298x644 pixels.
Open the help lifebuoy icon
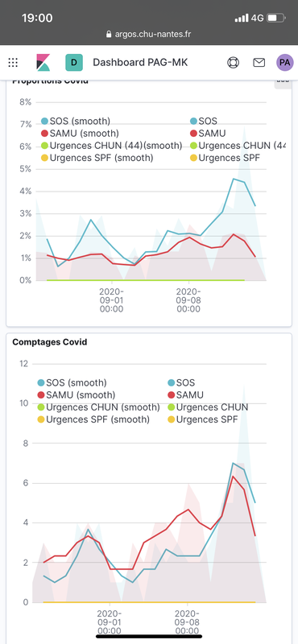233,63
